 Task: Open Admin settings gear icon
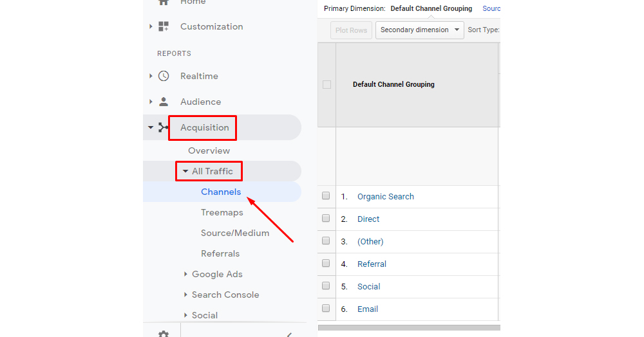[164, 334]
